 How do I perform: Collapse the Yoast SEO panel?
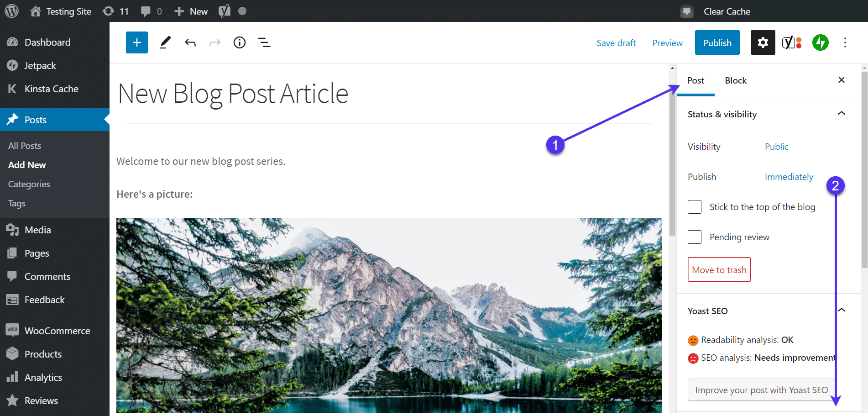(x=841, y=310)
